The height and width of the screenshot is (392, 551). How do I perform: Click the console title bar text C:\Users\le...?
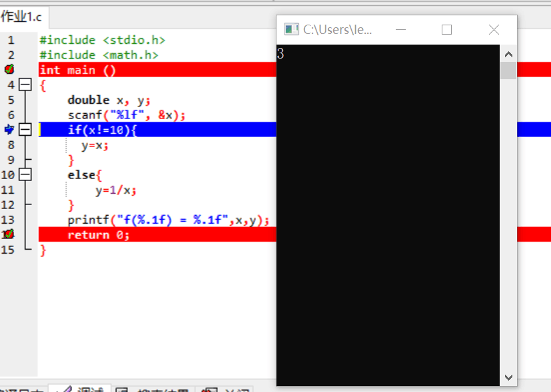(x=337, y=30)
